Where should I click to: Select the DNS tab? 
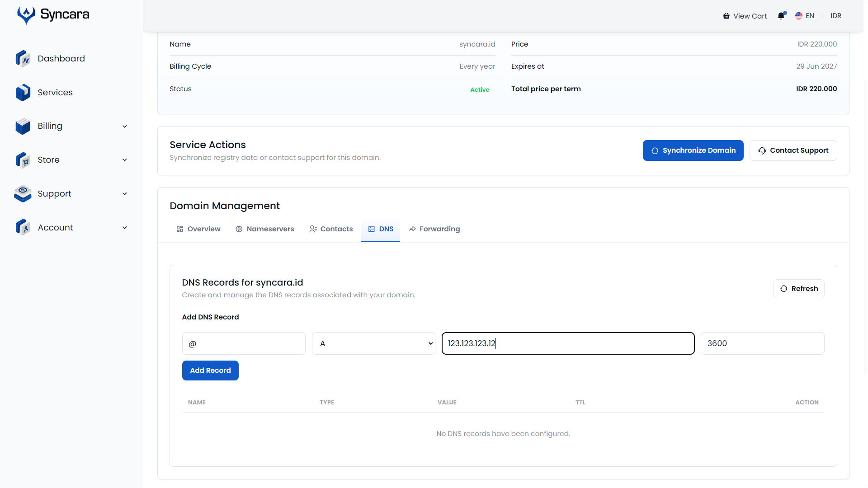coord(381,229)
